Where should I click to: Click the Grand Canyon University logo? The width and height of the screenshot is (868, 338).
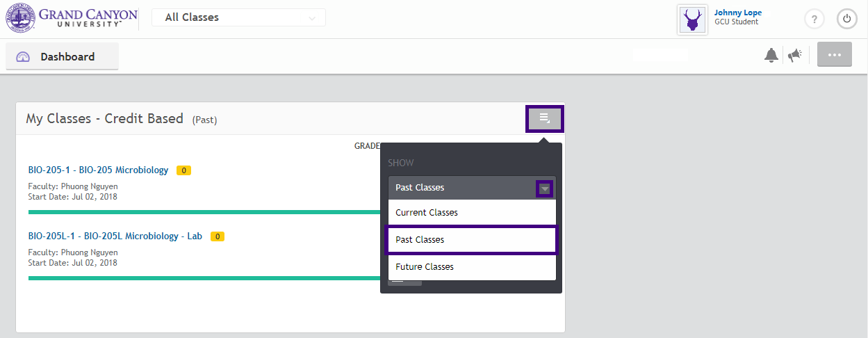click(x=72, y=19)
